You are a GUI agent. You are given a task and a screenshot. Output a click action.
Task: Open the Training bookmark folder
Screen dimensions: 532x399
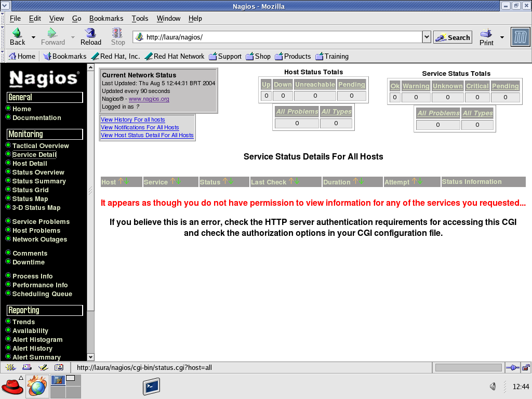(332, 56)
